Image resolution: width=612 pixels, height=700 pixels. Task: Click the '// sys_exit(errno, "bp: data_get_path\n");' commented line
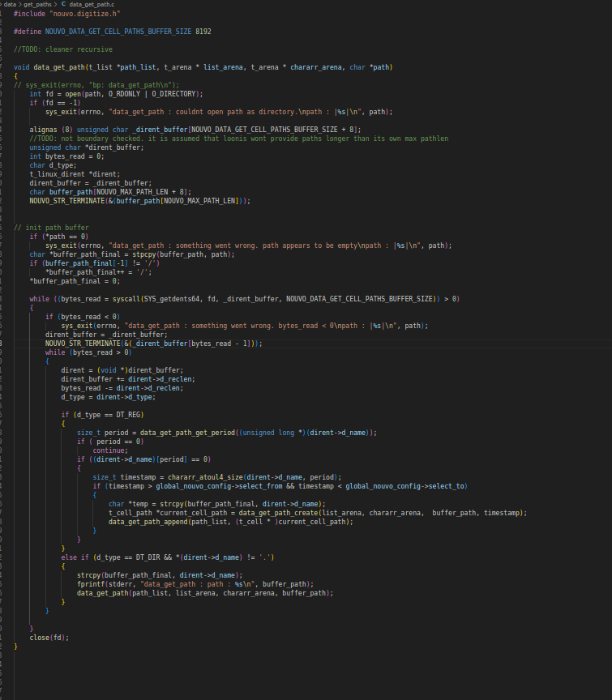[96, 85]
